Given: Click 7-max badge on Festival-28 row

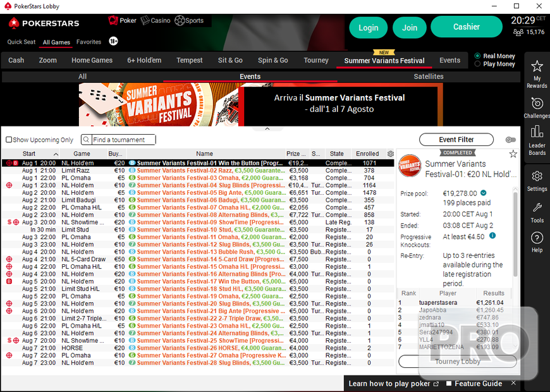Looking at the screenshot, I should click(132, 363).
